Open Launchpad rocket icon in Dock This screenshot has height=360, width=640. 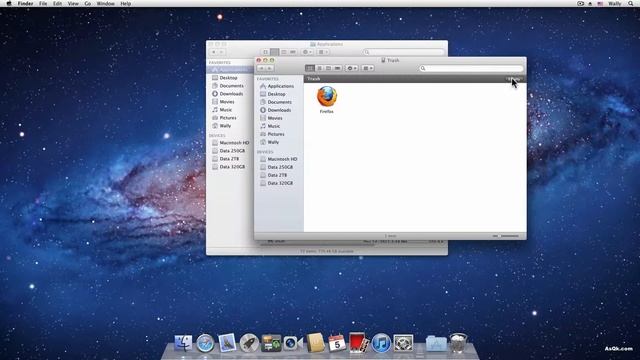[x=249, y=343]
